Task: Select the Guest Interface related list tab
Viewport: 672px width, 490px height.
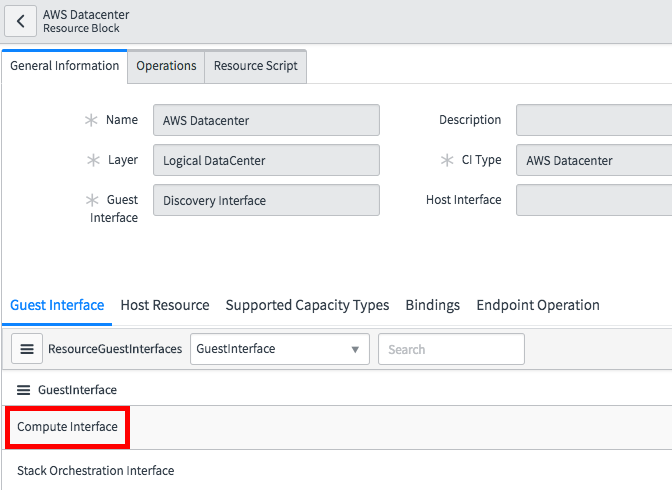Action: pos(57,305)
